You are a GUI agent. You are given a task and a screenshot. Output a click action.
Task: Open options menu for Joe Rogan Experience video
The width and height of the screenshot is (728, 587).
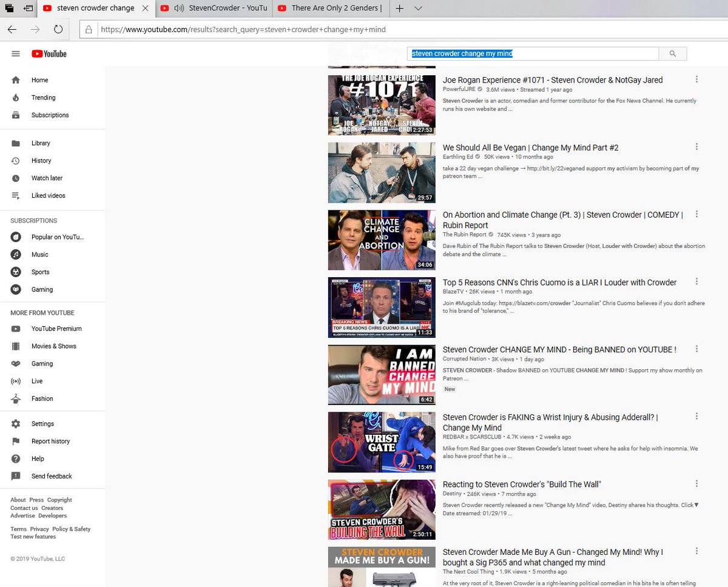tap(696, 79)
